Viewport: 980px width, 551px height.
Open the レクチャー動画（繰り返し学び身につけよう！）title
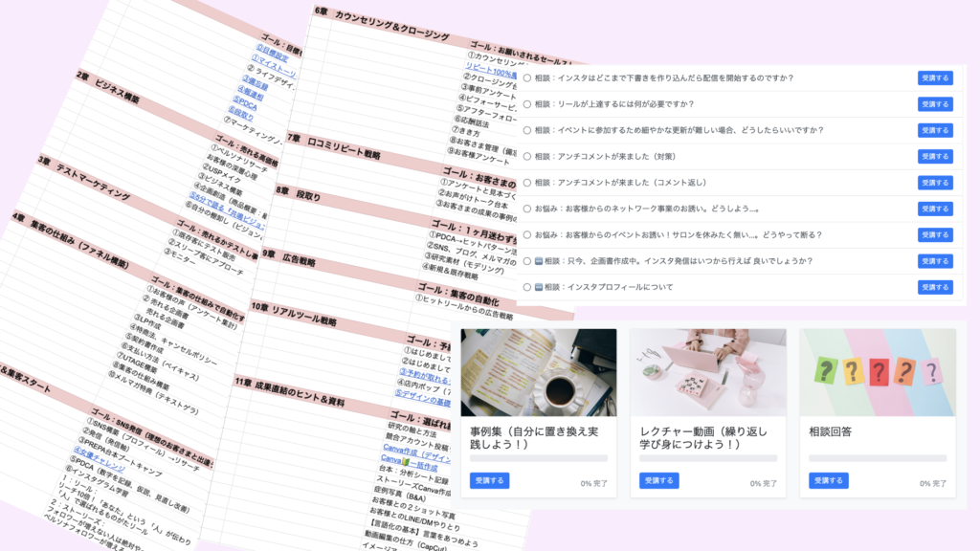pos(703,438)
